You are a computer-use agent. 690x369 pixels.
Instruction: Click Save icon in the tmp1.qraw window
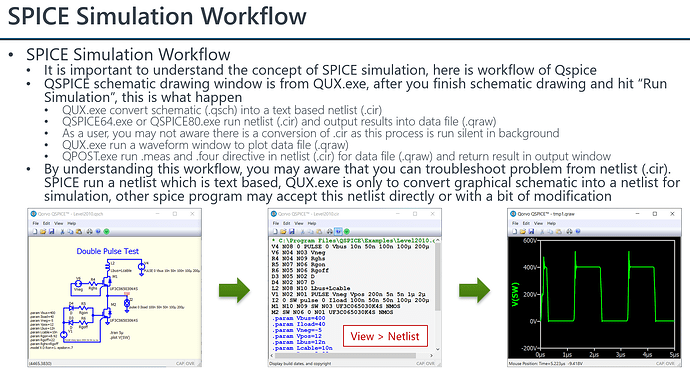[x=531, y=231]
